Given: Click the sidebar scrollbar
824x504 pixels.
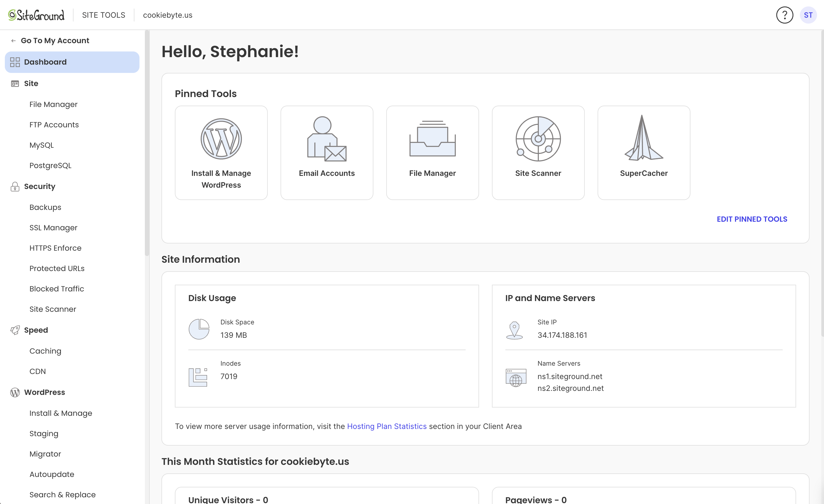Looking at the screenshot, I should click(147, 143).
